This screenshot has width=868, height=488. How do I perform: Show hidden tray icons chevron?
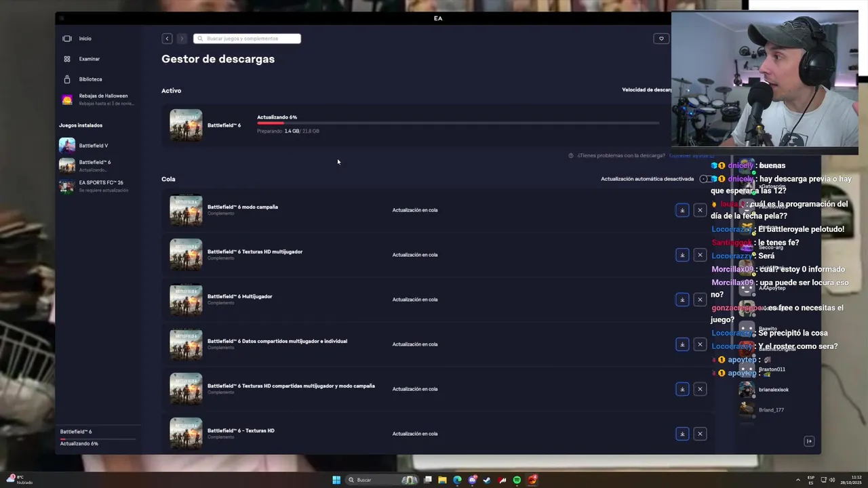click(x=798, y=480)
